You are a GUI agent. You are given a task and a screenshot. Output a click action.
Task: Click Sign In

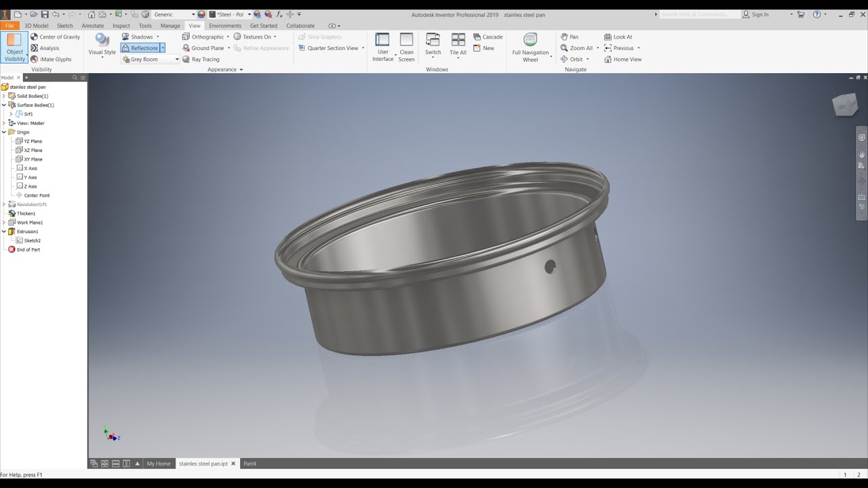pyautogui.click(x=755, y=14)
